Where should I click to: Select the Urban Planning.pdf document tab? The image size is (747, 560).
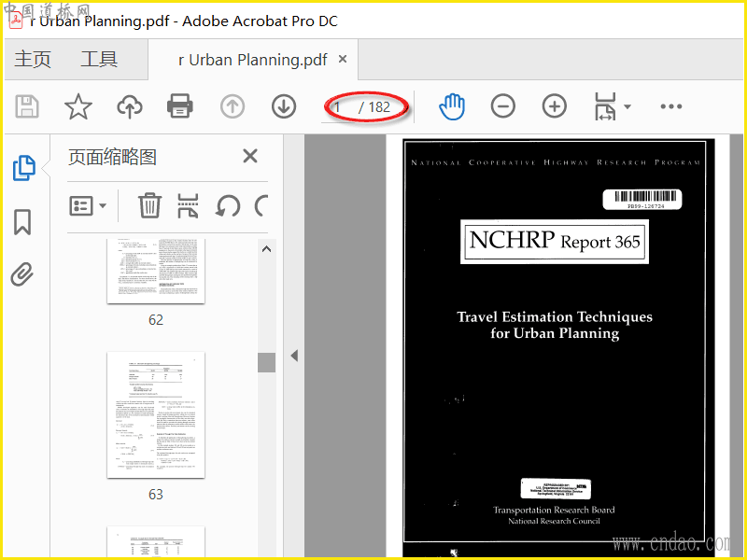pyautogui.click(x=252, y=60)
